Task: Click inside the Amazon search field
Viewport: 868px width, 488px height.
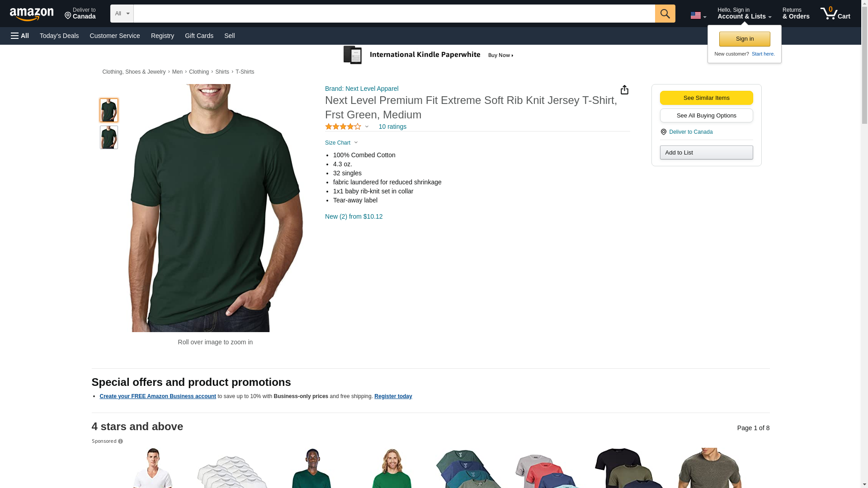Action: [x=394, y=14]
